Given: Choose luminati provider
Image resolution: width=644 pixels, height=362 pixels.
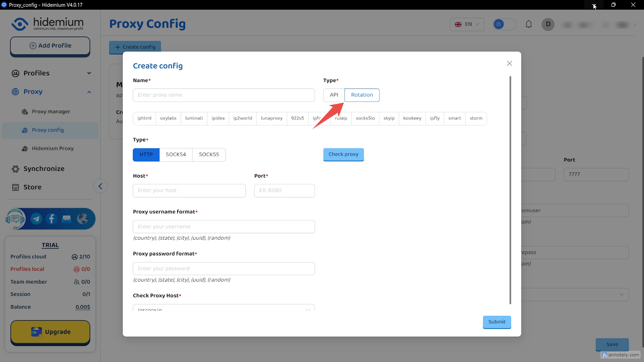Looking at the screenshot, I should tap(194, 118).
